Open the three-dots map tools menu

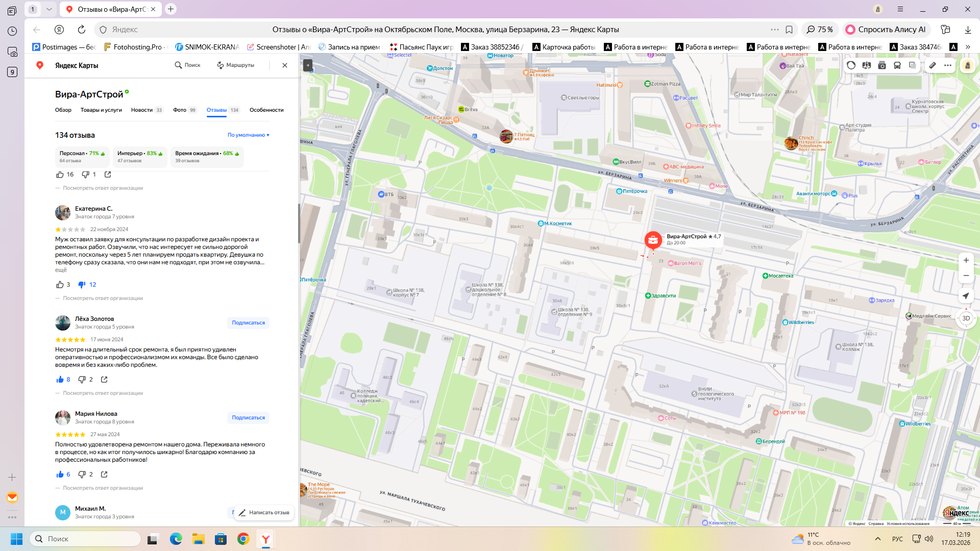pyautogui.click(x=948, y=65)
